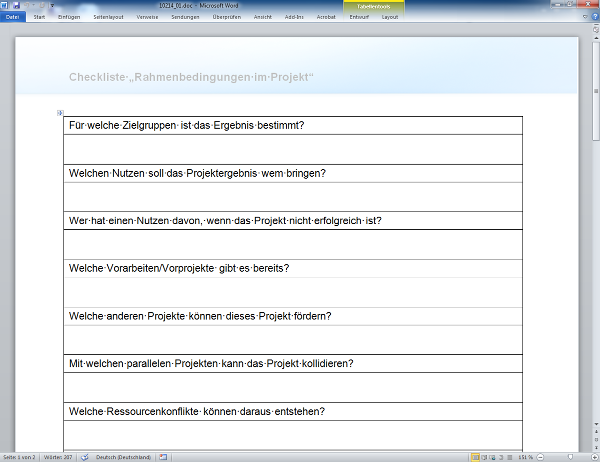The width and height of the screenshot is (600, 462).
Task: Open Word Help question mark icon
Action: click(x=593, y=17)
